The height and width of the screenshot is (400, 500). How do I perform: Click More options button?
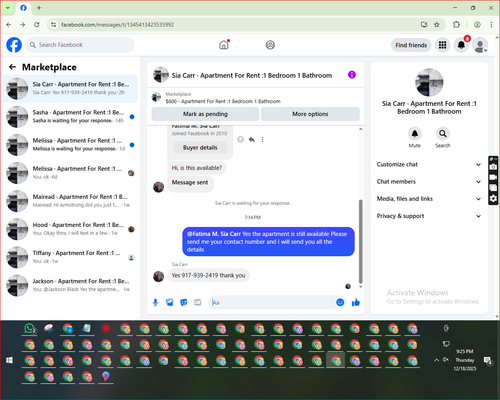pyautogui.click(x=310, y=114)
